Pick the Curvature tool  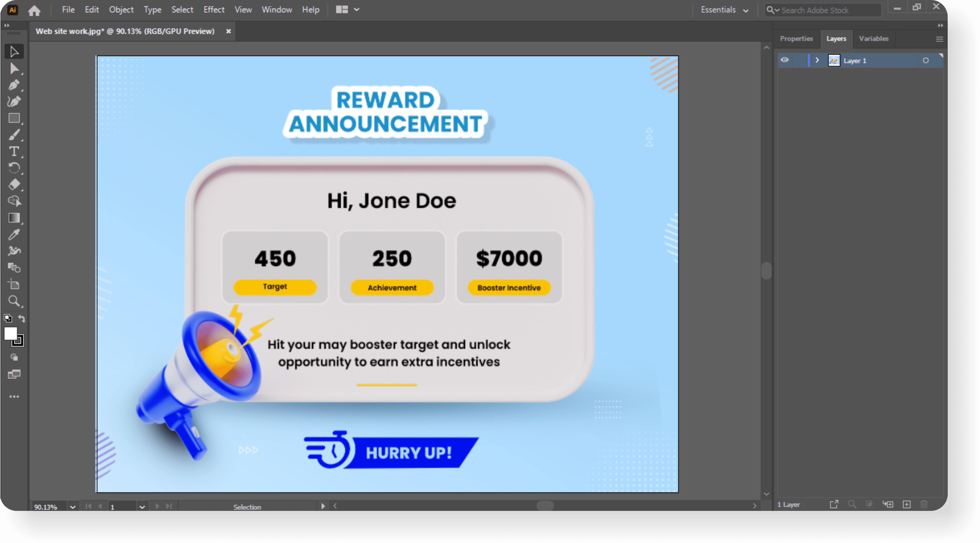tap(14, 102)
